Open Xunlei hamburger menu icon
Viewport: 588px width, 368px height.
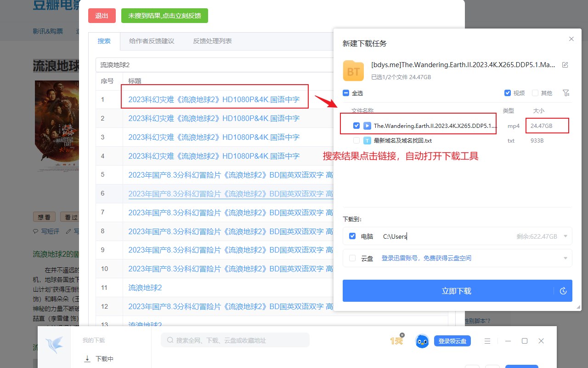pyautogui.click(x=488, y=341)
